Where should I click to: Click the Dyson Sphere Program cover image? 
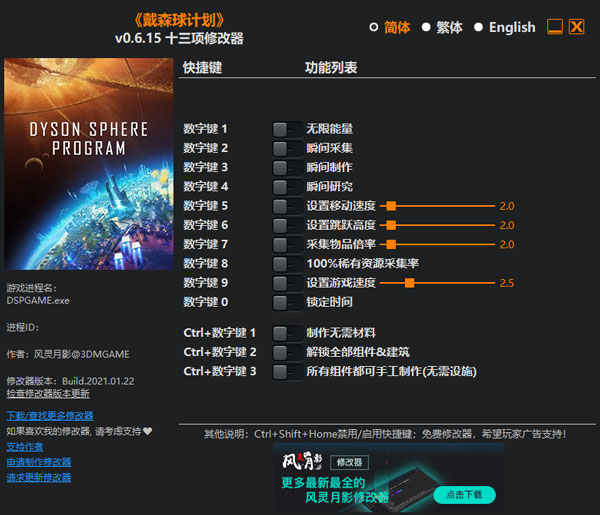coord(90,158)
